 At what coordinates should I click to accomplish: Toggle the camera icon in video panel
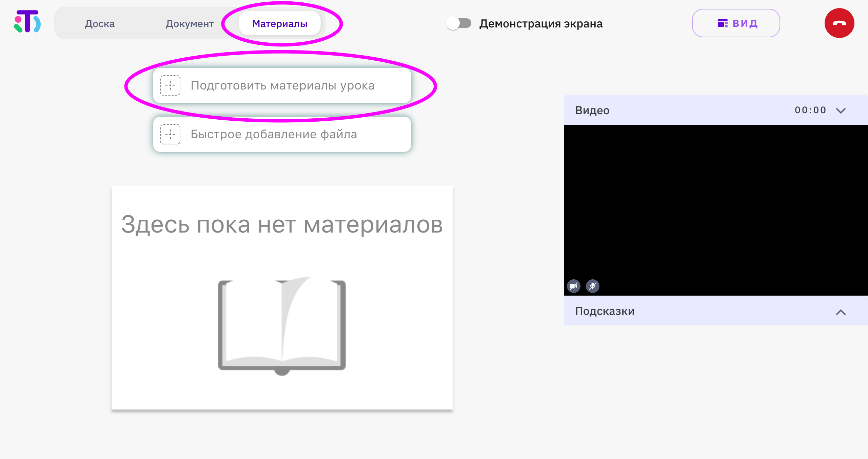(574, 286)
